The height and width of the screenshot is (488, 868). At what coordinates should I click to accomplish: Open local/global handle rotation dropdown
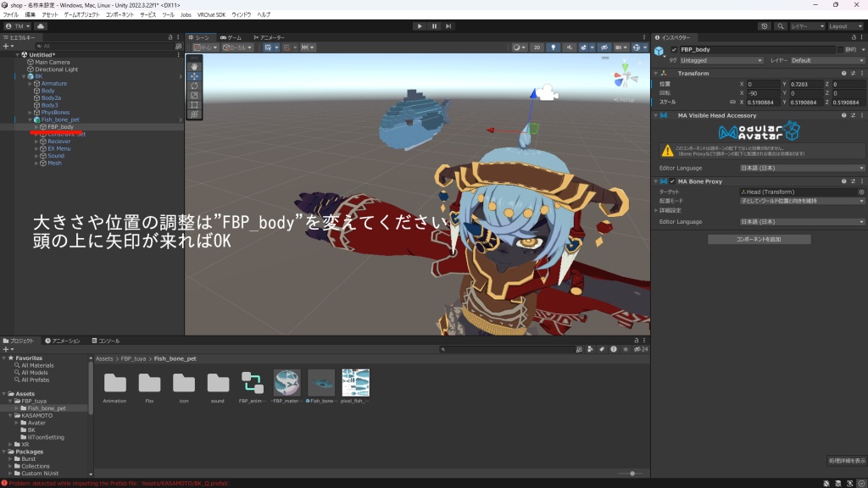click(237, 47)
